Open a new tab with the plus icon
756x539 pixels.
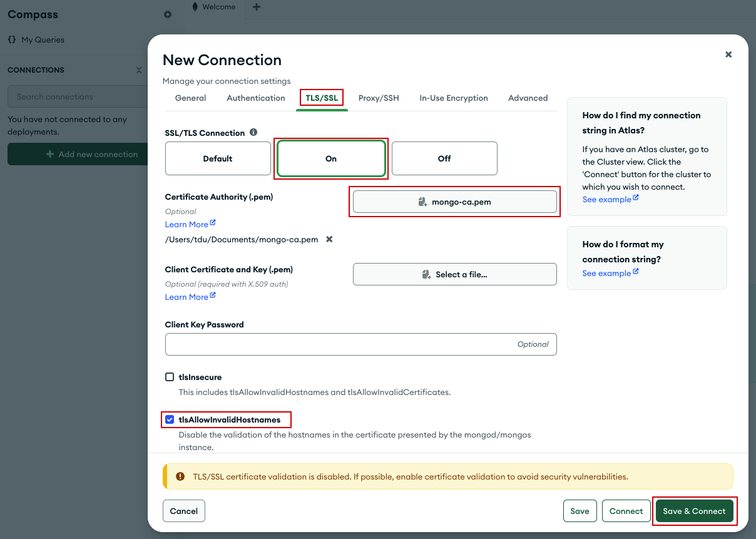256,7
